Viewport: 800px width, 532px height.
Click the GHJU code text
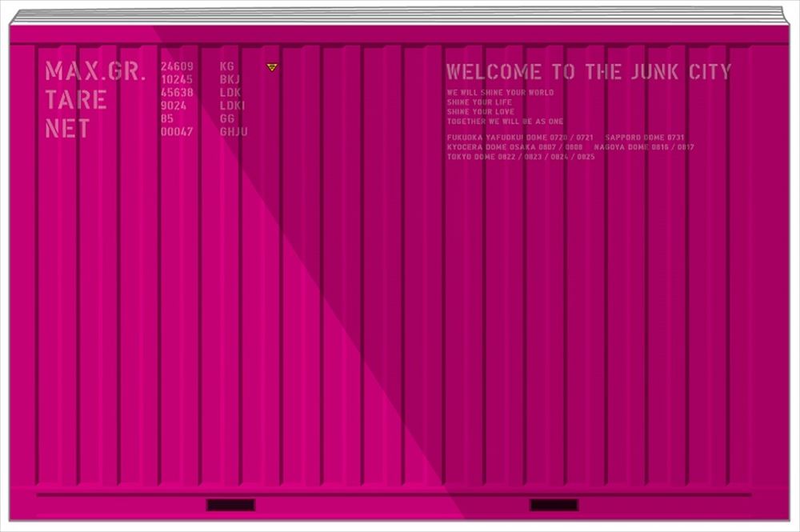tap(234, 131)
